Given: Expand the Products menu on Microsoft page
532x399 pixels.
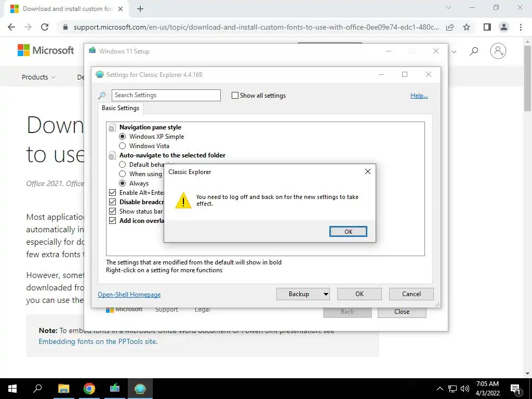Looking at the screenshot, I should pos(38,77).
